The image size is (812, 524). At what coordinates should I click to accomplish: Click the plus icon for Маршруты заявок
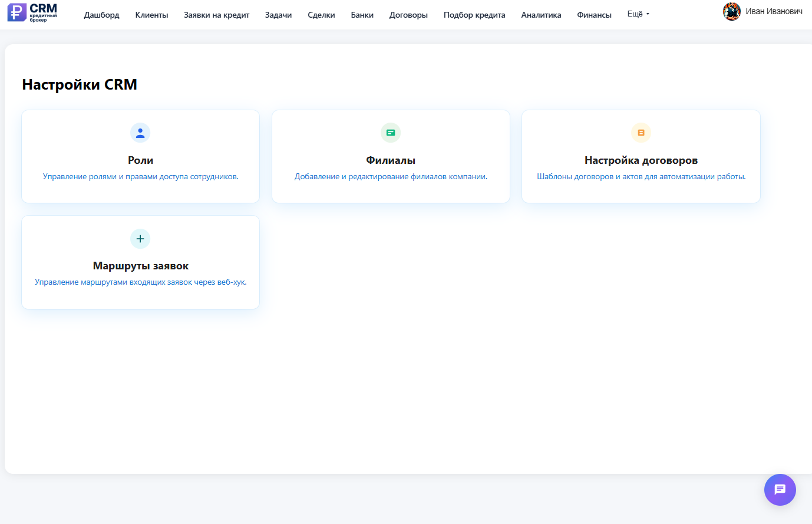point(140,239)
